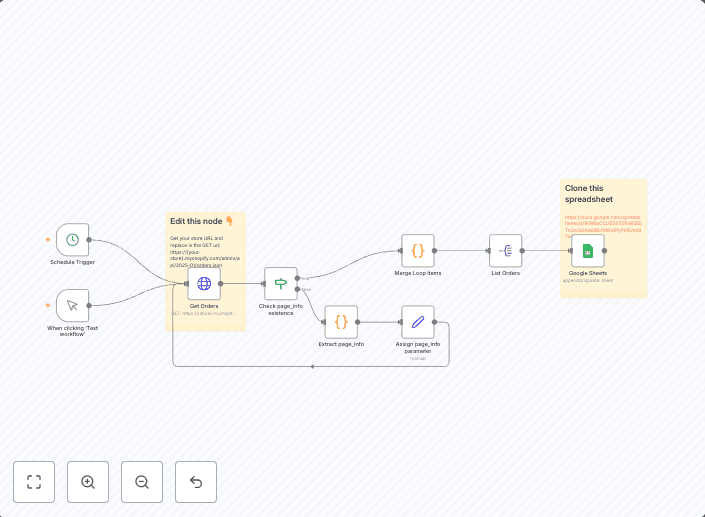Zoom out of the workflow canvas

click(142, 482)
